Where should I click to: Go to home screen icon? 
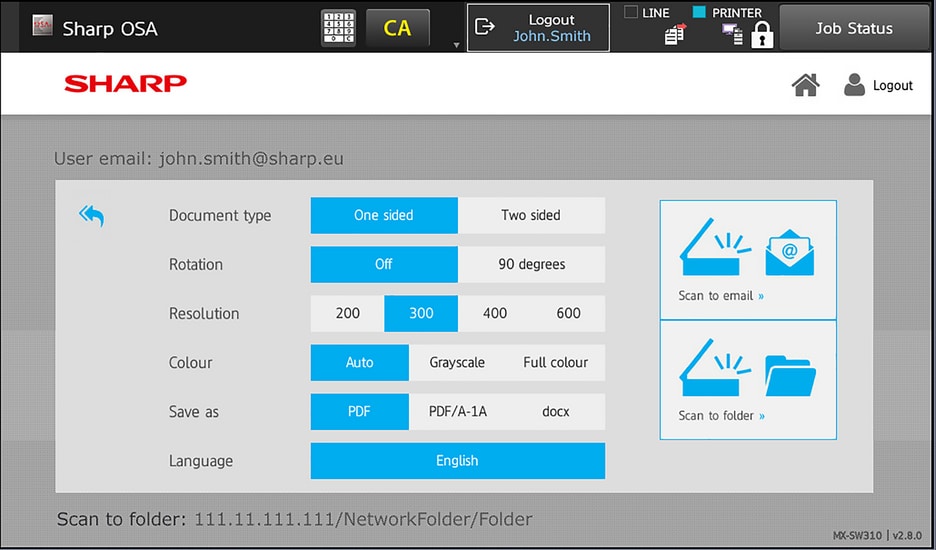point(805,86)
